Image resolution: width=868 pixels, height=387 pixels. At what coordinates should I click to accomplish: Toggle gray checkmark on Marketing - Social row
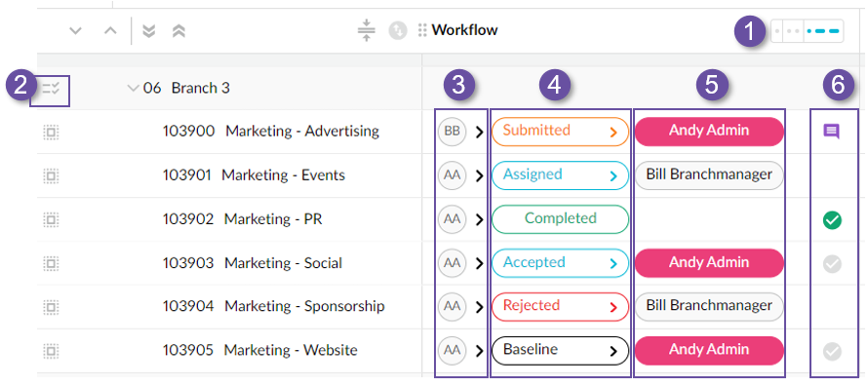[x=832, y=264]
